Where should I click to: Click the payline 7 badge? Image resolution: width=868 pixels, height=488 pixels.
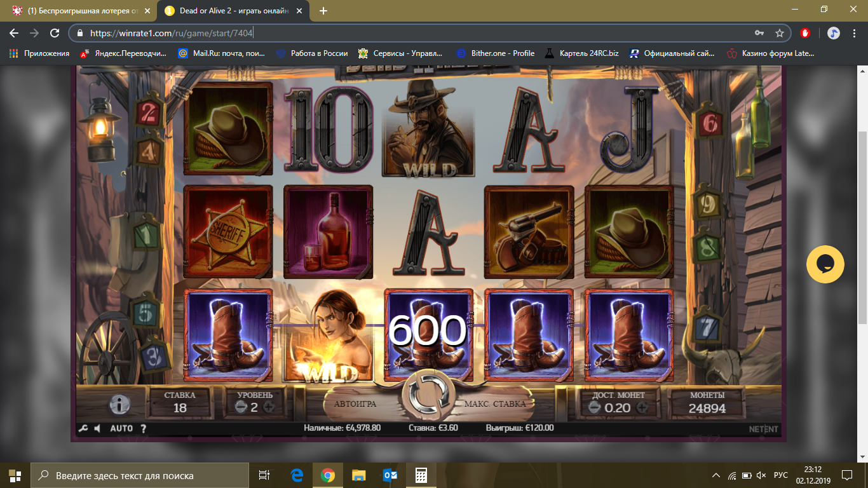(x=707, y=328)
